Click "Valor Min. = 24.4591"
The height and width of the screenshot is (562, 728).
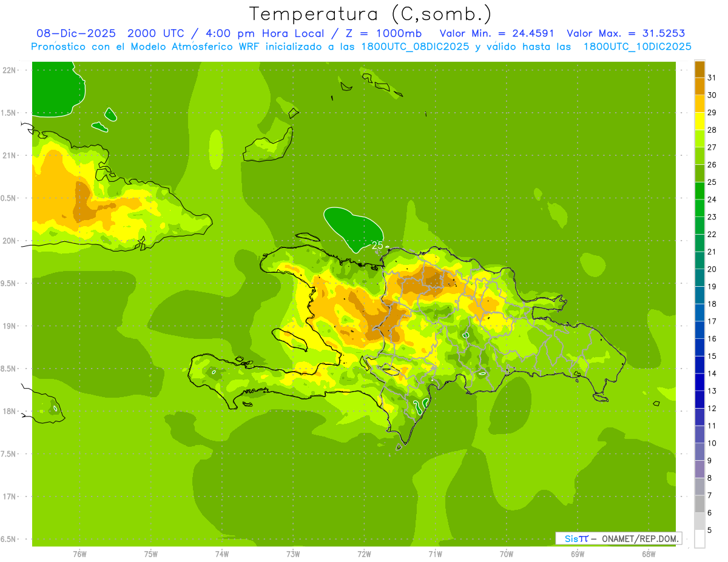click(x=497, y=33)
